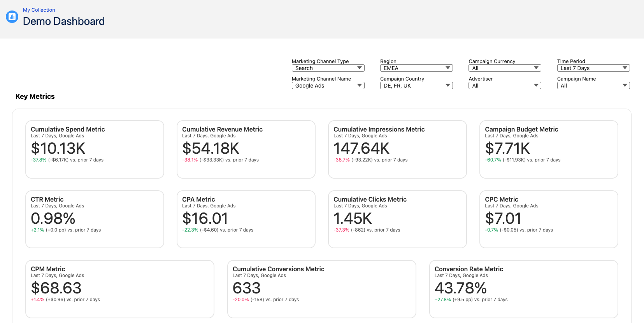The height and width of the screenshot is (323, 644).
Task: Click the Cumulative Revenue Metric title
Action: [222, 129]
